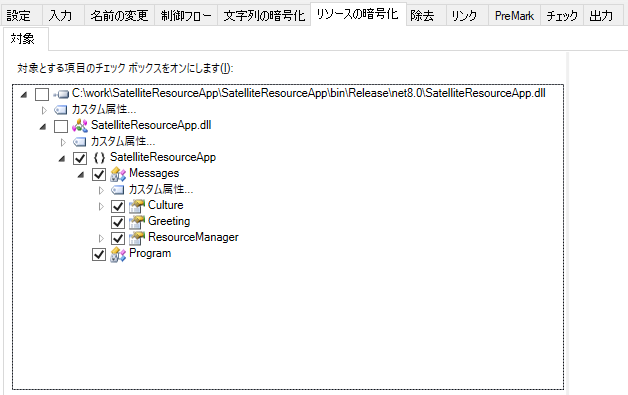The width and height of the screenshot is (628, 395).
Task: Click the tag icon of the topmost カスタム属性
Action: point(60,110)
